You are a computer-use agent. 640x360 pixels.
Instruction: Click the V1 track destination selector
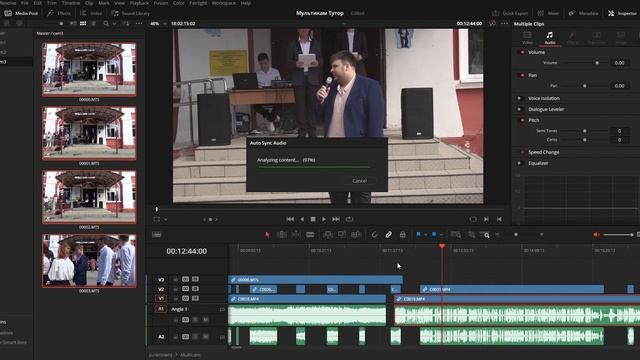tap(161, 298)
